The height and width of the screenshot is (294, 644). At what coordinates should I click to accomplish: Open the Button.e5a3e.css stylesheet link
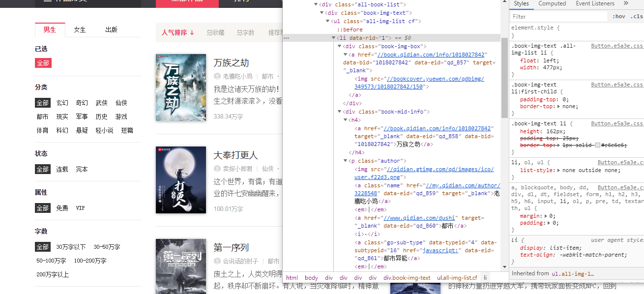click(616, 45)
